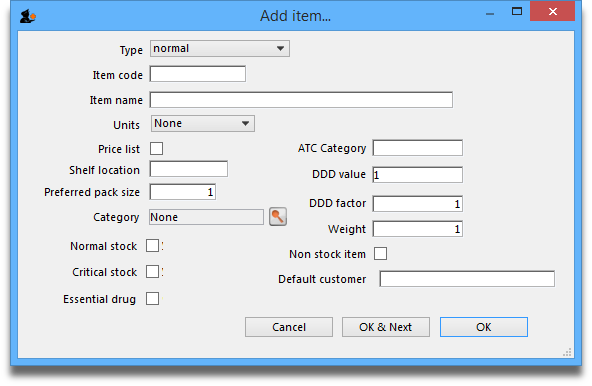Image resolution: width=592 pixels, height=386 pixels.
Task: Select the ATC Category input box
Action: (x=418, y=148)
